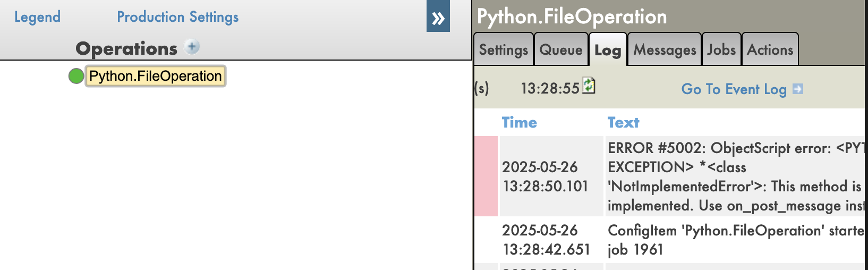The height and width of the screenshot is (270, 868).
Task: Collapse the panel with the double-chevron button
Action: [438, 16]
